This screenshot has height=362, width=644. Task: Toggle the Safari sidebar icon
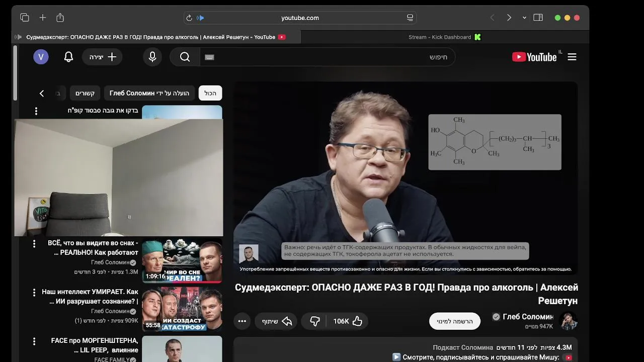(x=538, y=18)
